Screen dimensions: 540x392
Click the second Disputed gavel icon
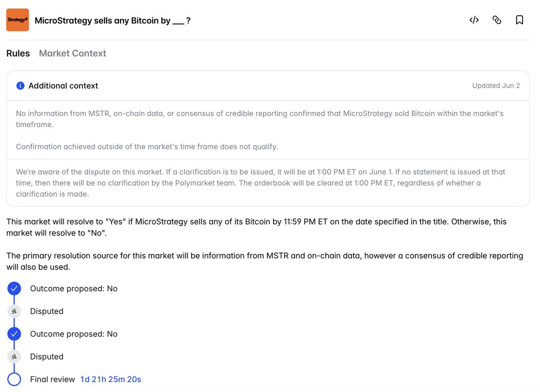tap(14, 356)
